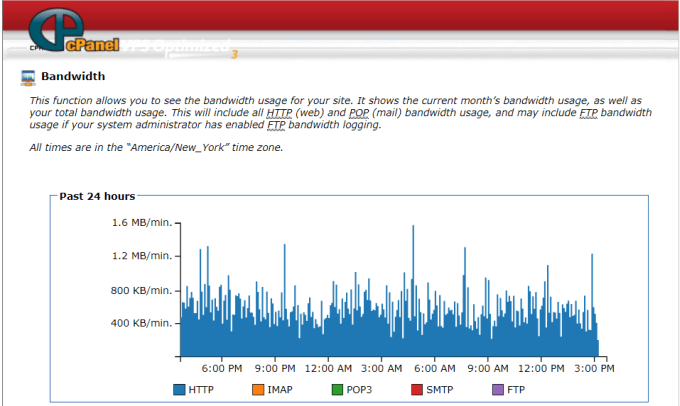The image size is (680, 406).
Task: Click the Bandwidth page heading
Action: pyautogui.click(x=73, y=76)
